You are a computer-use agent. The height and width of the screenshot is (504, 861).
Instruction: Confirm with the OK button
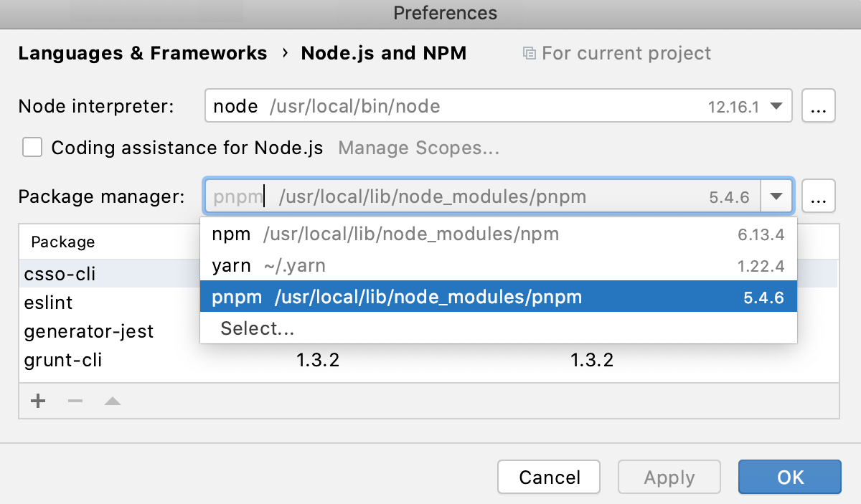(x=790, y=477)
